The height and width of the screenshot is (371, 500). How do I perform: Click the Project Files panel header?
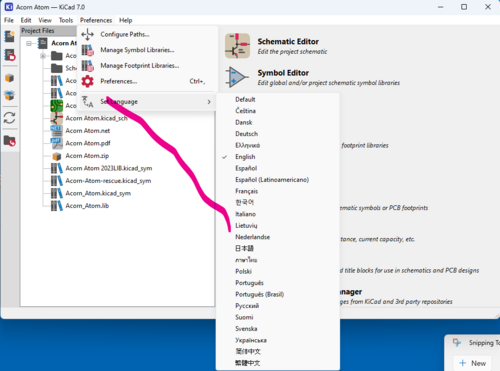(48, 31)
